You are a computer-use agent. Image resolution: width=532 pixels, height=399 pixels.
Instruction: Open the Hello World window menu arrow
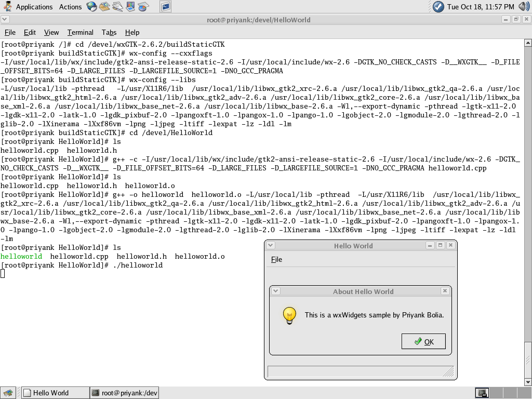pos(271,245)
